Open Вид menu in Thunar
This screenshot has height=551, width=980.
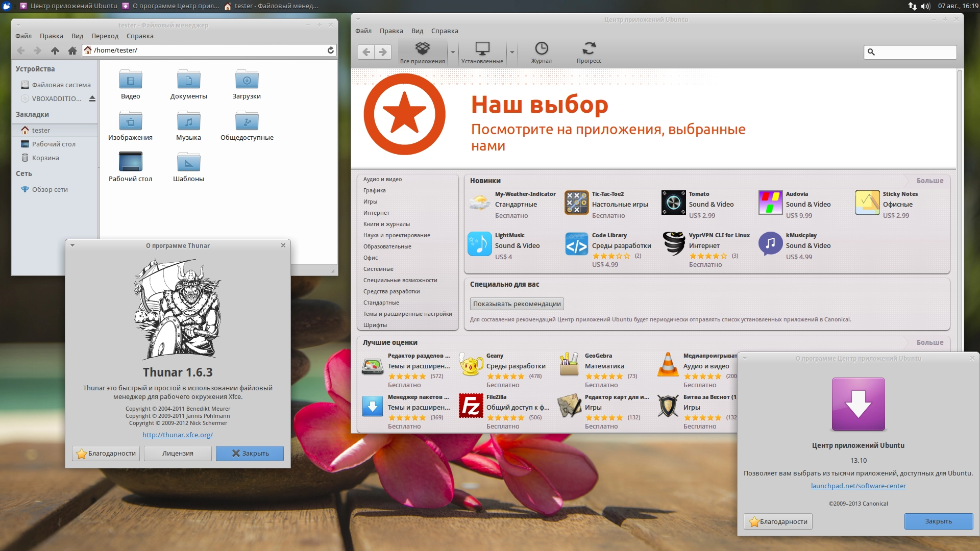tap(77, 36)
